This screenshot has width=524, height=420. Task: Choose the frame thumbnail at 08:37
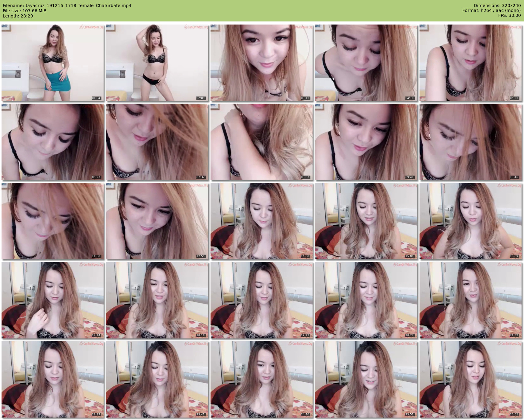tap(262, 142)
